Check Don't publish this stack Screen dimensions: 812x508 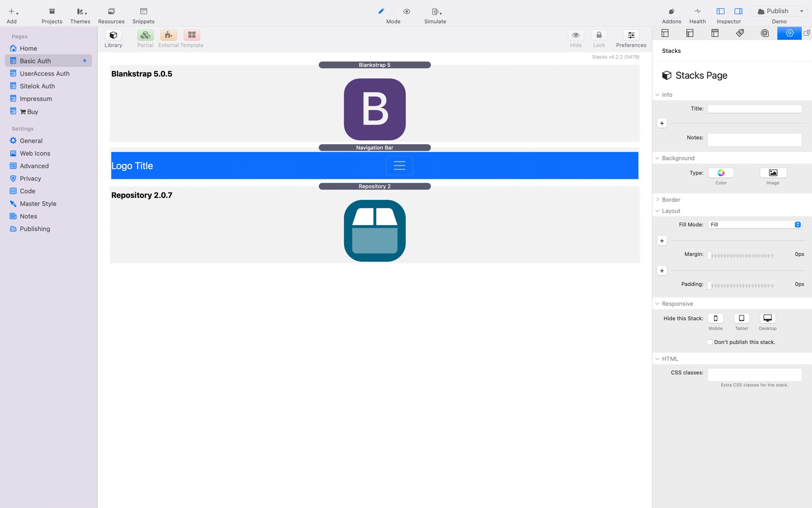pyautogui.click(x=710, y=342)
